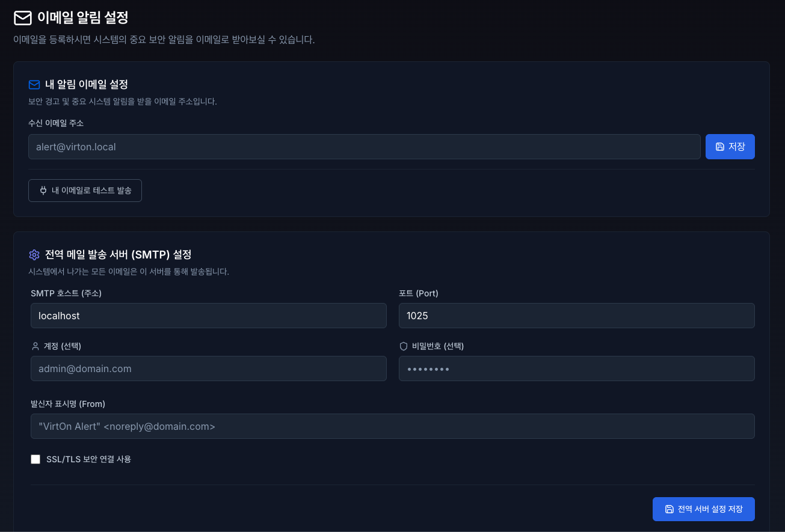Select the 포트 (Port) field showing 1025
The width and height of the screenshot is (785, 532).
pos(576,316)
